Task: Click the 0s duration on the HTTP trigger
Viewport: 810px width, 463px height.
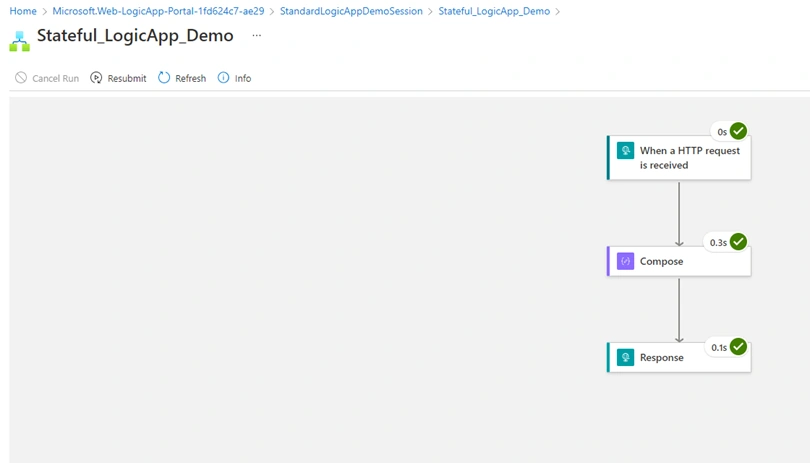Action: click(x=722, y=132)
